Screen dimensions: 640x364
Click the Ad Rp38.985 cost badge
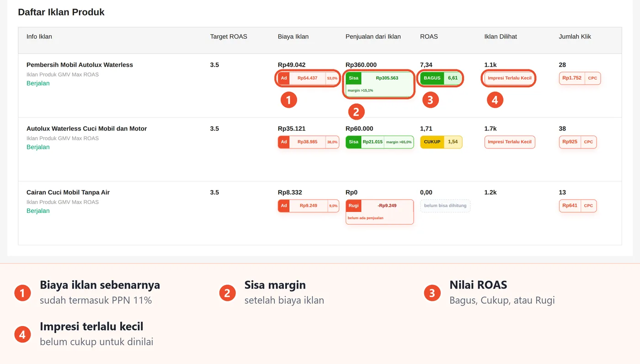click(308, 142)
